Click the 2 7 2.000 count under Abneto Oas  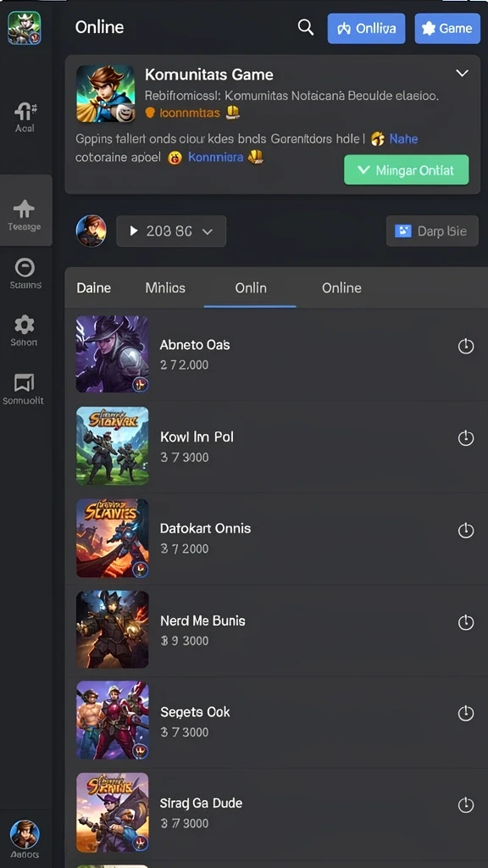pos(184,364)
